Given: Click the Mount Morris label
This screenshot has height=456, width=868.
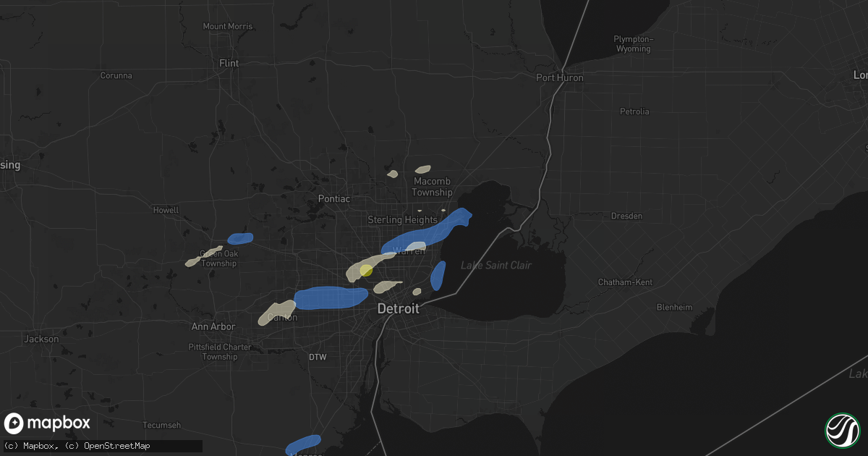Looking at the screenshot, I should 228,27.
